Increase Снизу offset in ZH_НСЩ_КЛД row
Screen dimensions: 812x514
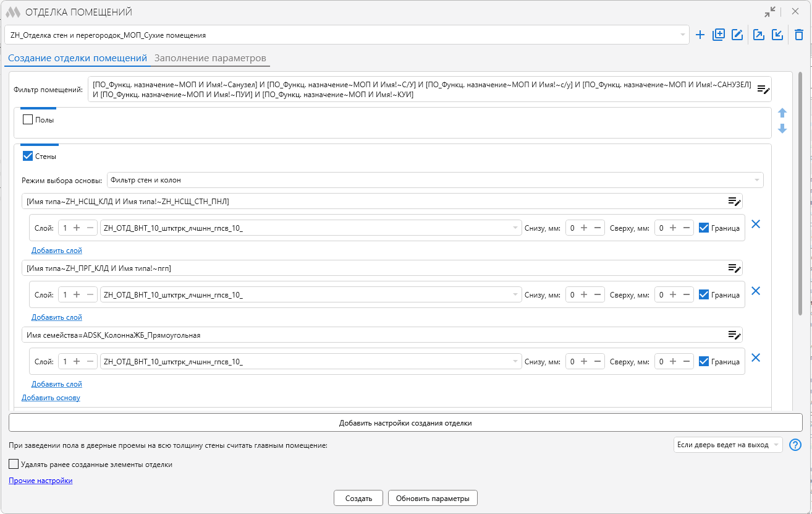[584, 228]
